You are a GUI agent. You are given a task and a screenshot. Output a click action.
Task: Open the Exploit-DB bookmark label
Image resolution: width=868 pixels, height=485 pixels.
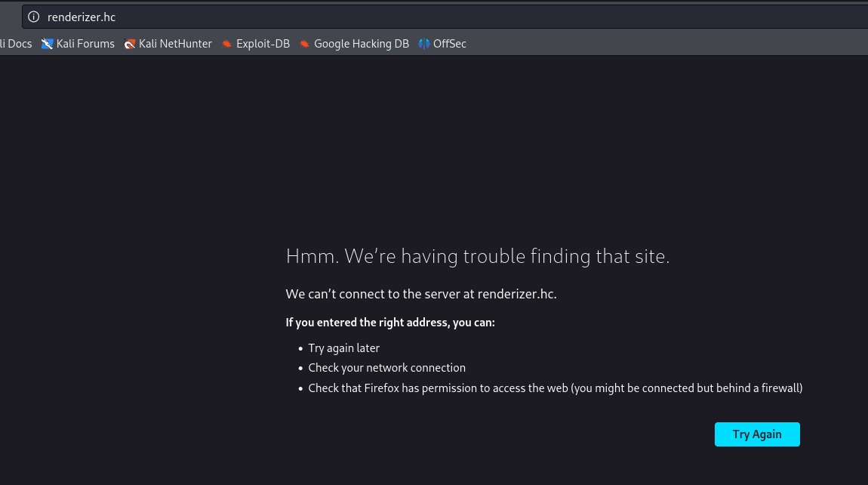(263, 44)
